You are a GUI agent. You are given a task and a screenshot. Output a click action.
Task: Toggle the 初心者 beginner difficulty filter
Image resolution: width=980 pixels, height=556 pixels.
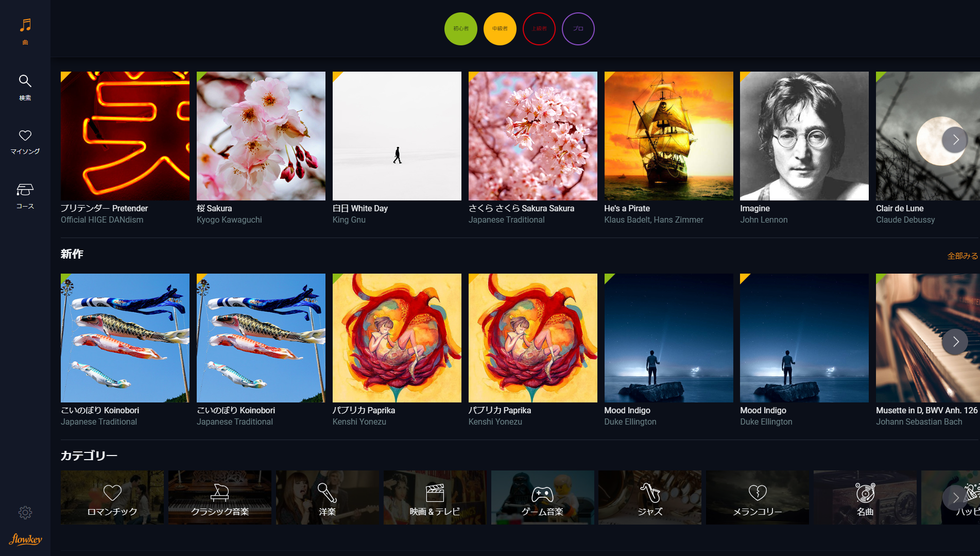461,29
